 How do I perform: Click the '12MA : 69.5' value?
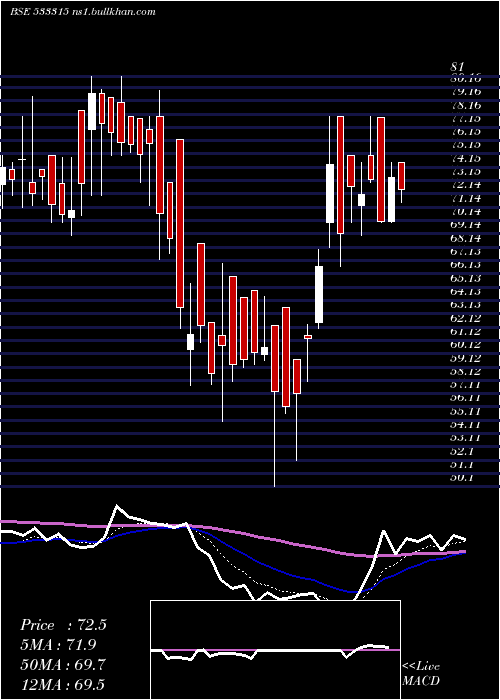(63, 684)
